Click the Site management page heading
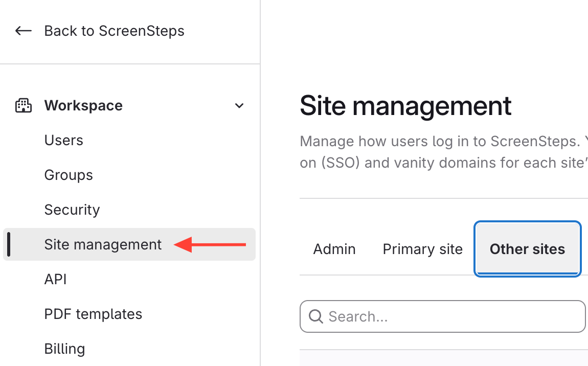This screenshot has height=366, width=588. [x=405, y=106]
